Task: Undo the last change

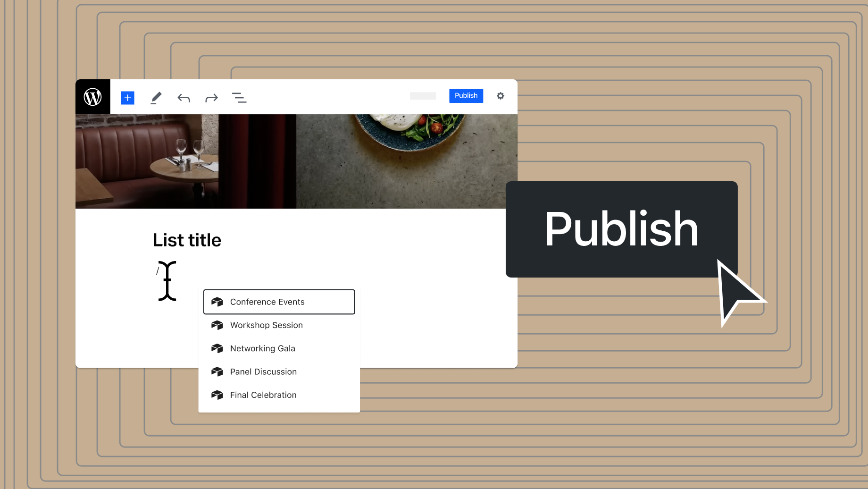Action: point(184,98)
